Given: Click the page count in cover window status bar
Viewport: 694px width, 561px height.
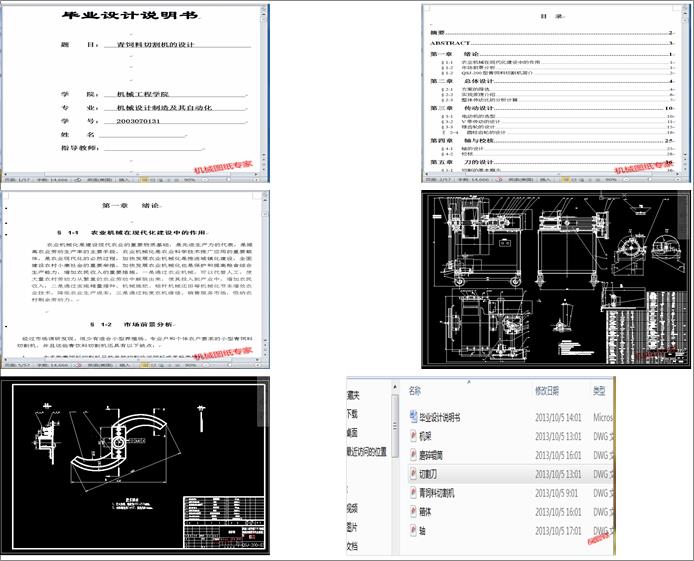Looking at the screenshot, I should (17, 180).
